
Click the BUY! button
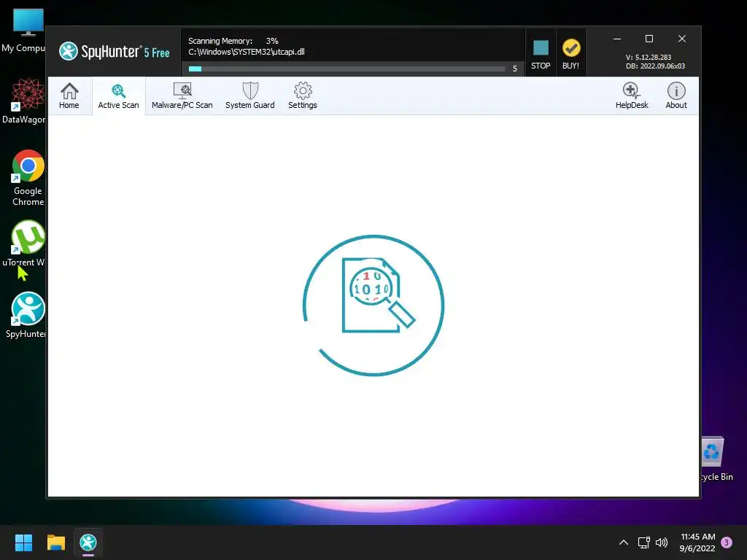[570, 53]
